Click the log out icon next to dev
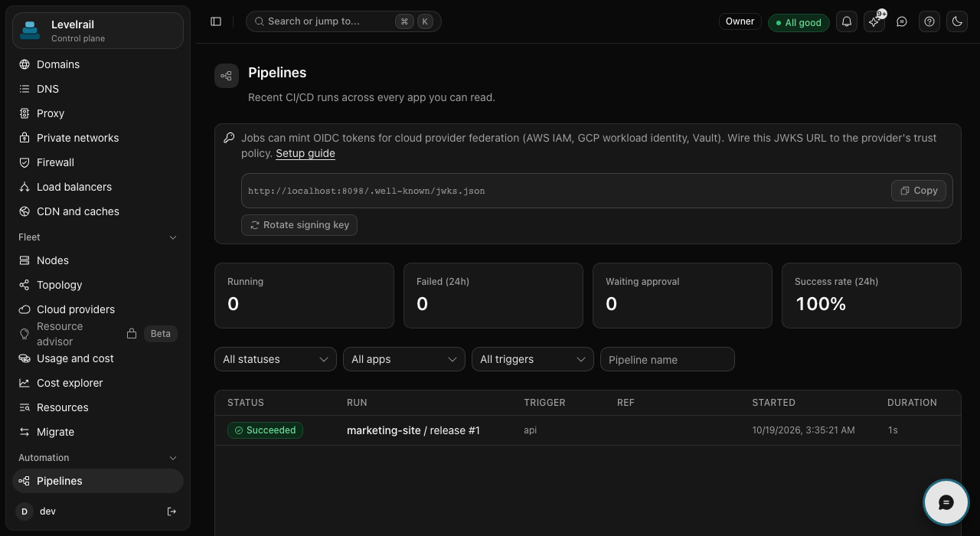This screenshot has height=536, width=980. [x=171, y=511]
